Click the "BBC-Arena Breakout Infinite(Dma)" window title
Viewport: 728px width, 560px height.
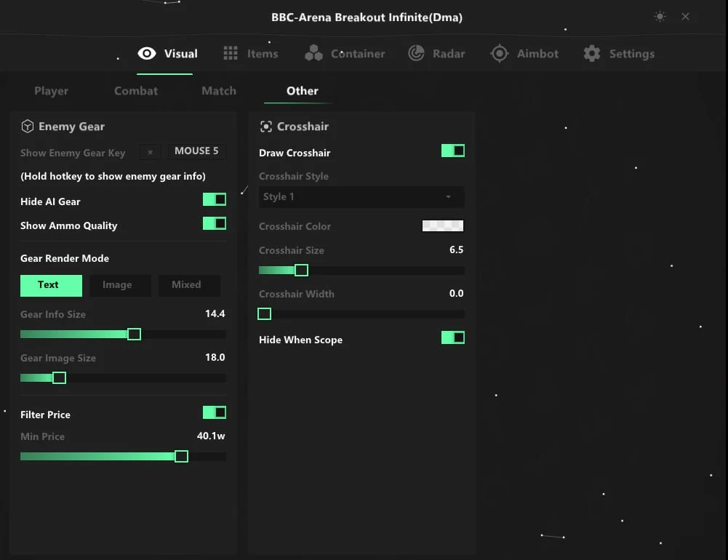[x=367, y=17]
